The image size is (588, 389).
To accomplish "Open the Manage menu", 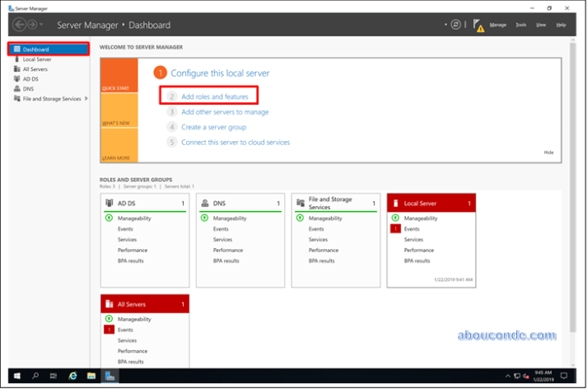I will (497, 25).
